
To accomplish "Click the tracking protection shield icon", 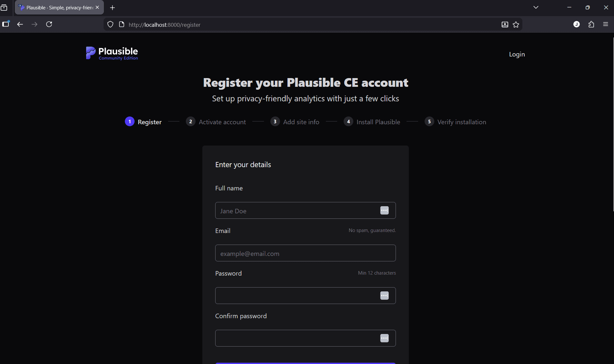I will pyautogui.click(x=110, y=25).
